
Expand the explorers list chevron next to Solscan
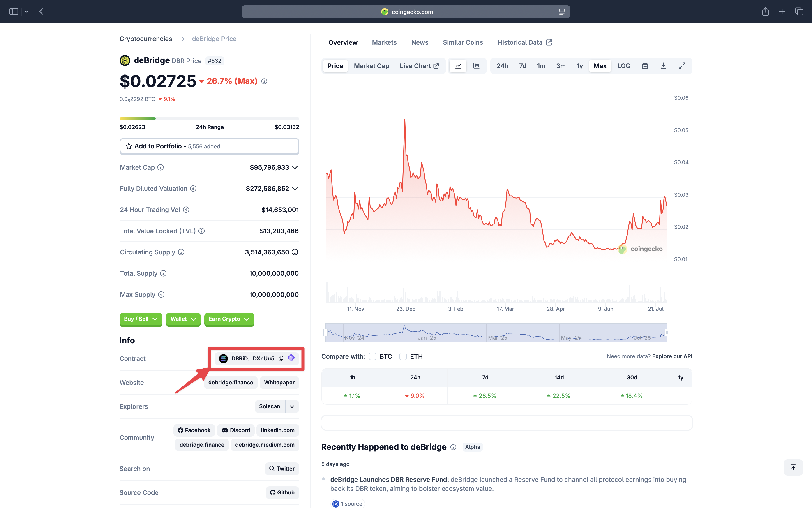(x=292, y=406)
